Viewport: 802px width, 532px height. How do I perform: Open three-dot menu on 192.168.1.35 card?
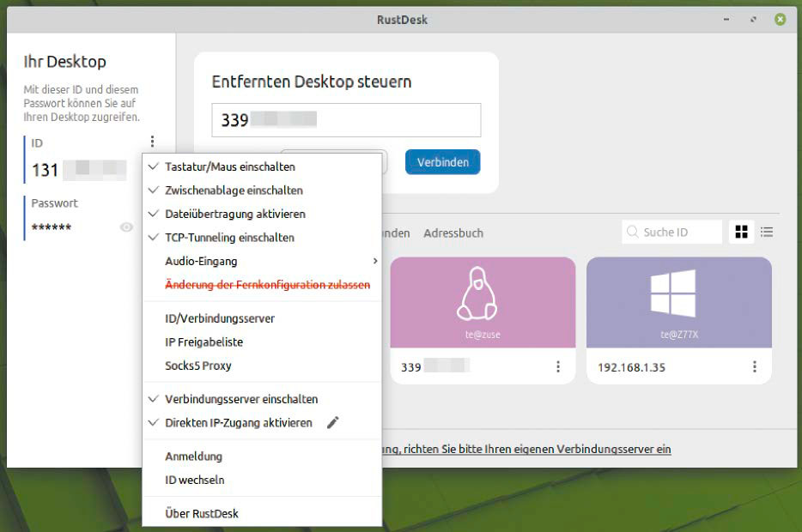pyautogui.click(x=755, y=366)
